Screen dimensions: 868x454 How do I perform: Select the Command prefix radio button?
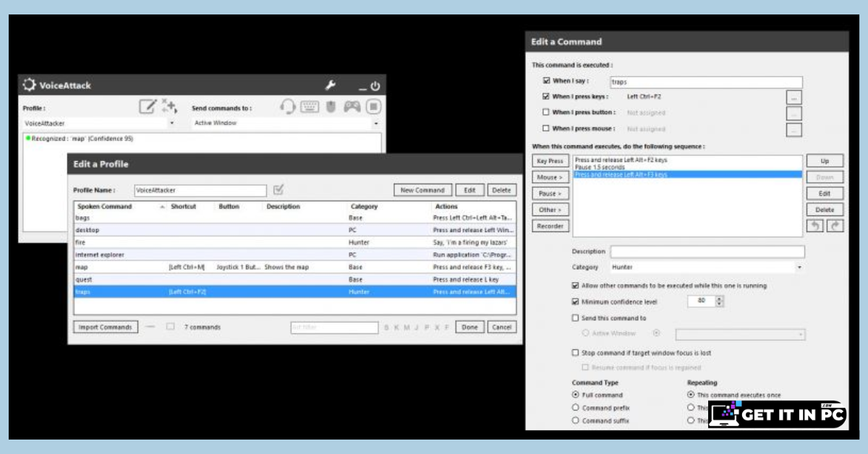(576, 408)
